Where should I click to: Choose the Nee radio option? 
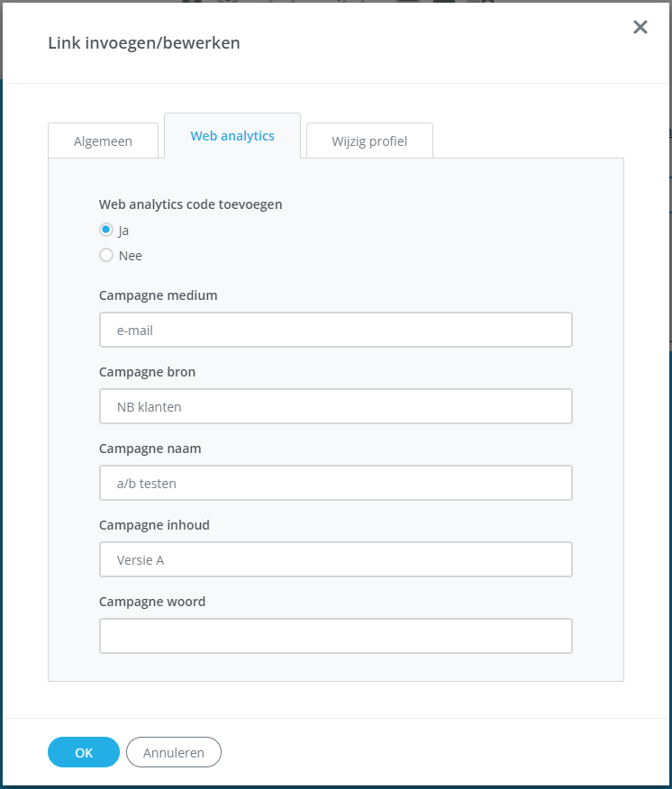(x=106, y=255)
